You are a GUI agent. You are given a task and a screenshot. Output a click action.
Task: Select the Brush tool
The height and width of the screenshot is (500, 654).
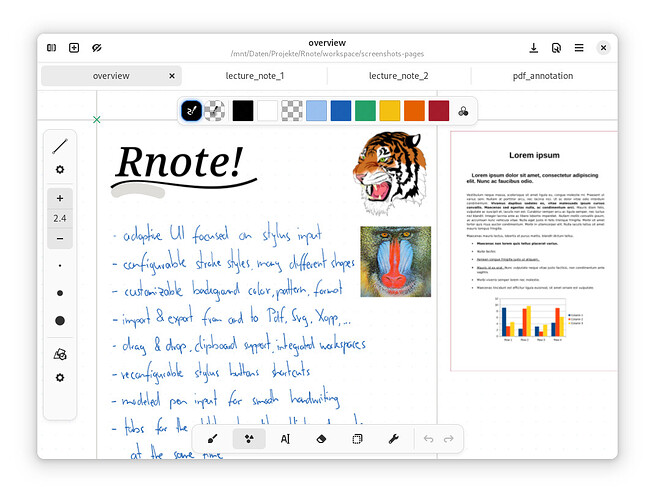[212, 439]
